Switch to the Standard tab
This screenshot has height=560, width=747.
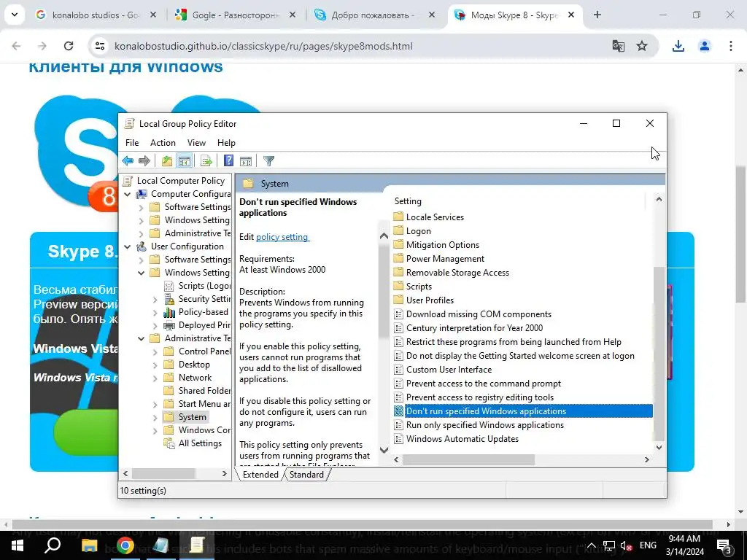tap(306, 475)
